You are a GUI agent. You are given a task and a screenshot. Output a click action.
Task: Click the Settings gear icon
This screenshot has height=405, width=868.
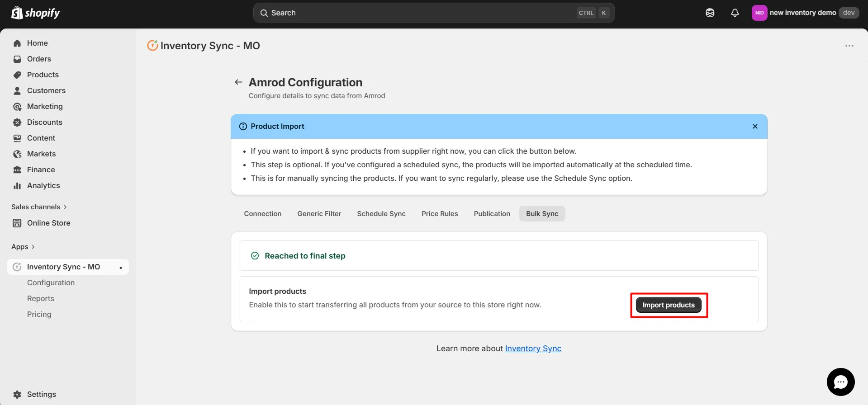pos(17,395)
